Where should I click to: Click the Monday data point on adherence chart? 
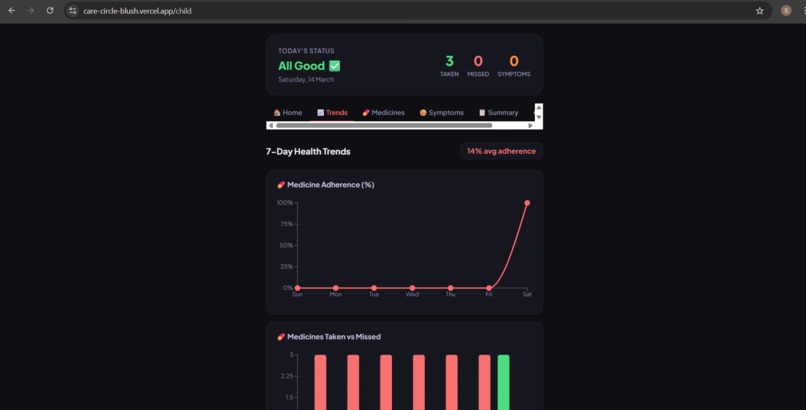336,288
